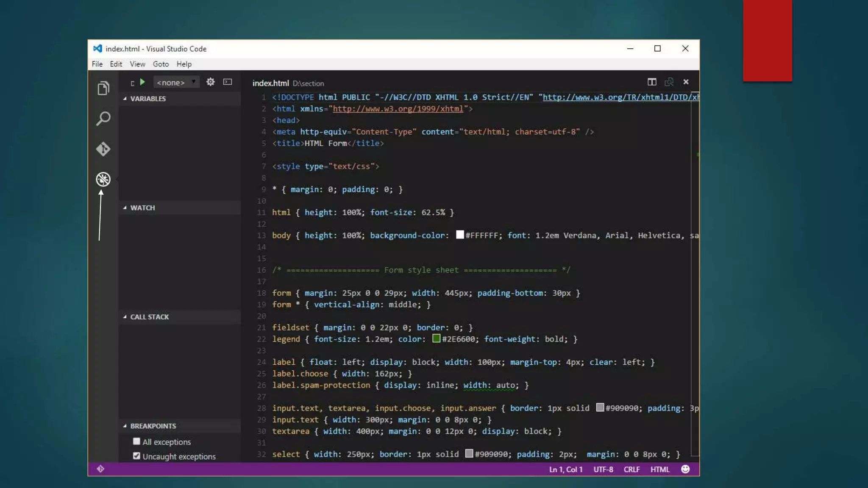Viewport: 868px width, 488px height.
Task: Enable the All exceptions checkbox
Action: [x=136, y=441]
